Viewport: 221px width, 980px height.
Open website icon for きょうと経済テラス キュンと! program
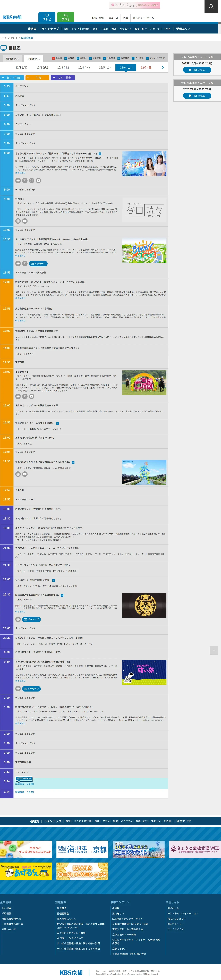click(x=18, y=181)
